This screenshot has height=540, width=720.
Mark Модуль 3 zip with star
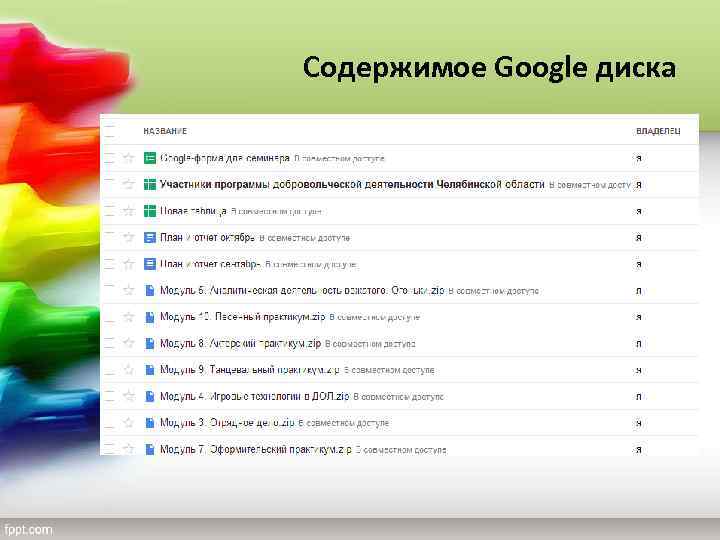[x=129, y=422]
